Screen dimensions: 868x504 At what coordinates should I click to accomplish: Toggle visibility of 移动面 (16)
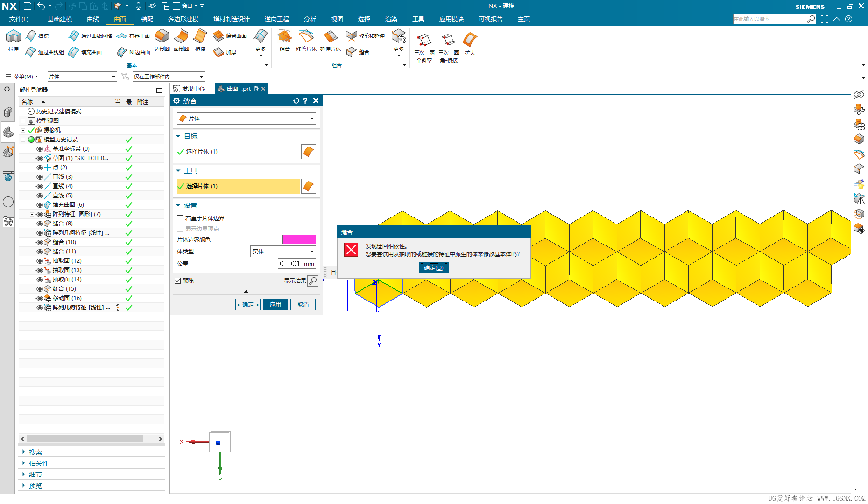click(40, 298)
